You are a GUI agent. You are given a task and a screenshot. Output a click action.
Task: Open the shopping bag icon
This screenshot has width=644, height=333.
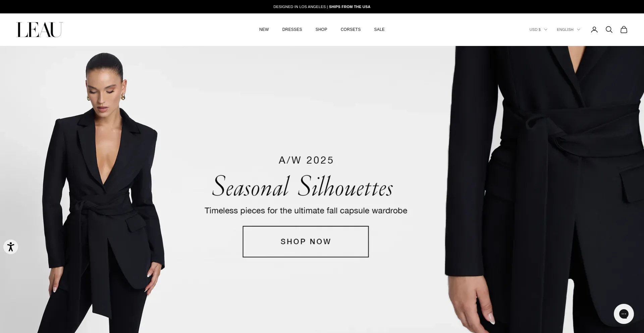(x=624, y=30)
